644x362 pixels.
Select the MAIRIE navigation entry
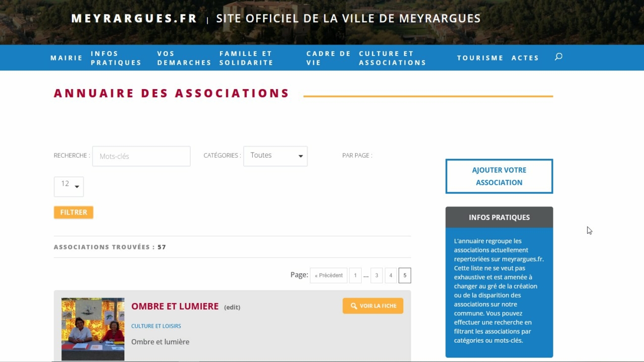click(66, 57)
